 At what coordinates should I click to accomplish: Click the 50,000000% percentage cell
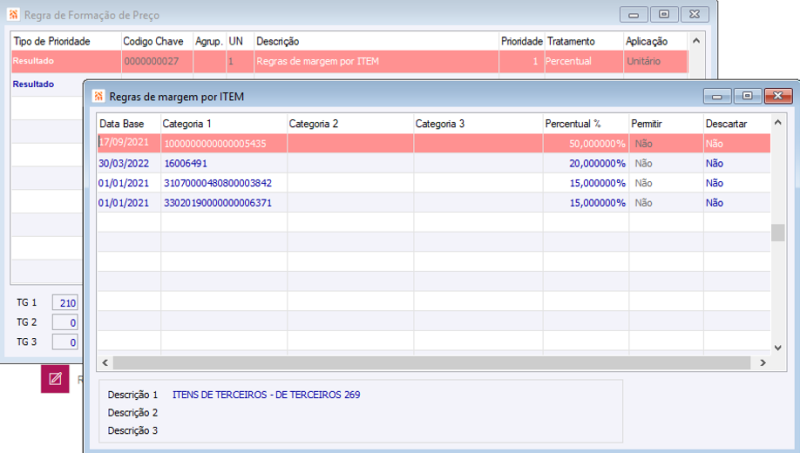coord(586,143)
